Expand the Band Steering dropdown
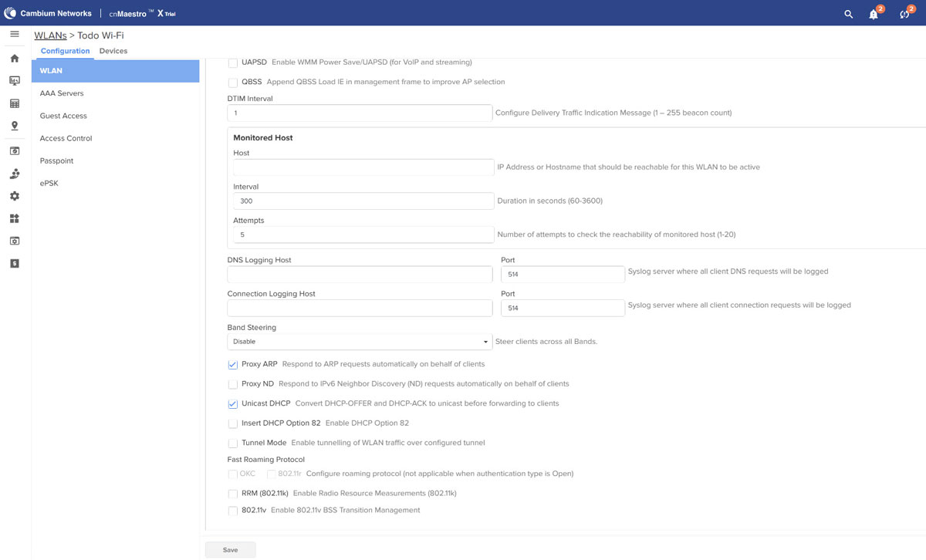926x560 pixels. coord(360,342)
